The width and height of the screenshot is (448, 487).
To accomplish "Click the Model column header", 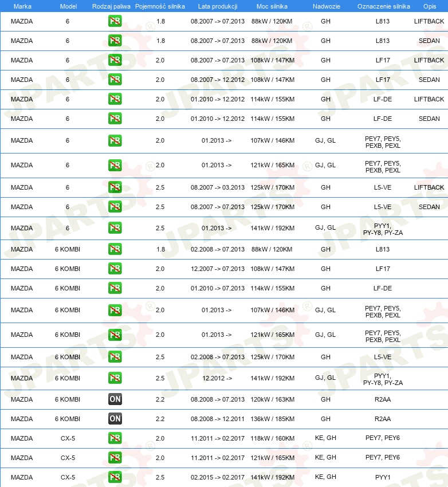I will [x=68, y=6].
